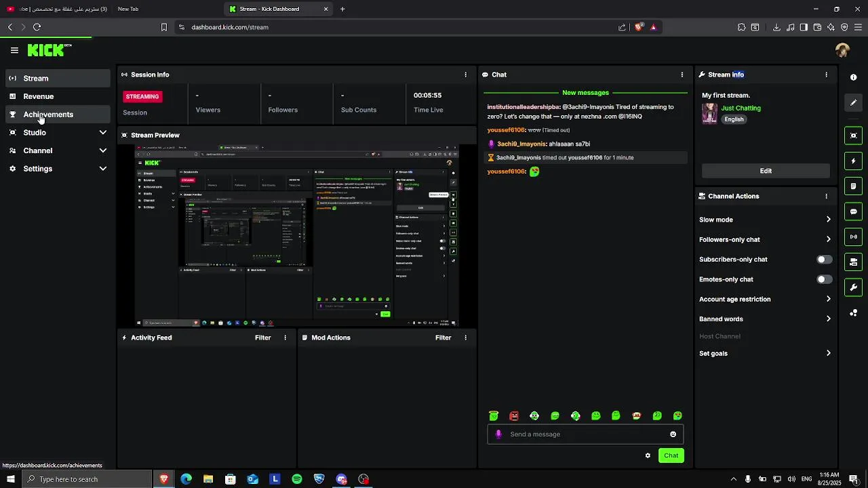Screen dimensions: 868x488
Task: Click the stream preview video
Action: 297,235
